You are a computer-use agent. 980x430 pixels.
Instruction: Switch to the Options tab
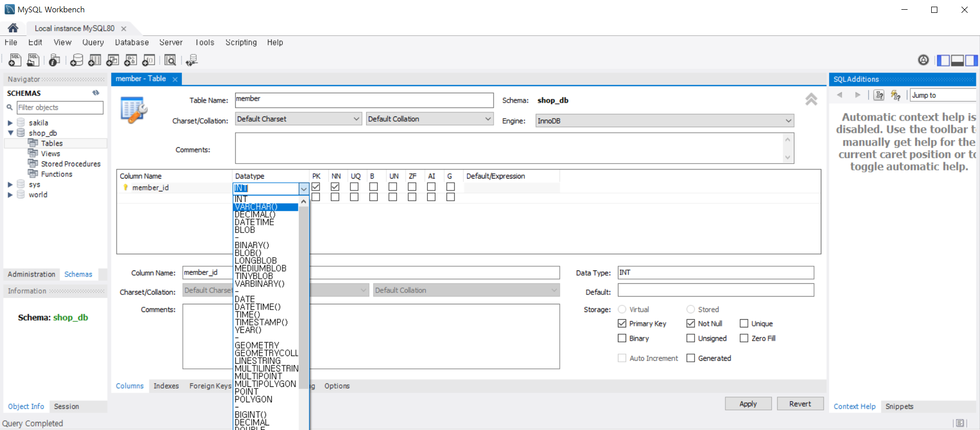337,386
